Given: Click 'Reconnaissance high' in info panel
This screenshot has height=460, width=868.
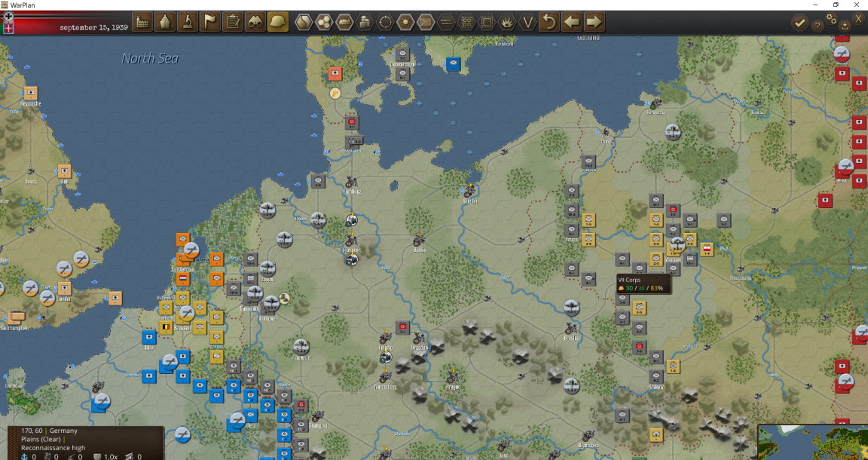Looking at the screenshot, I should [53, 448].
